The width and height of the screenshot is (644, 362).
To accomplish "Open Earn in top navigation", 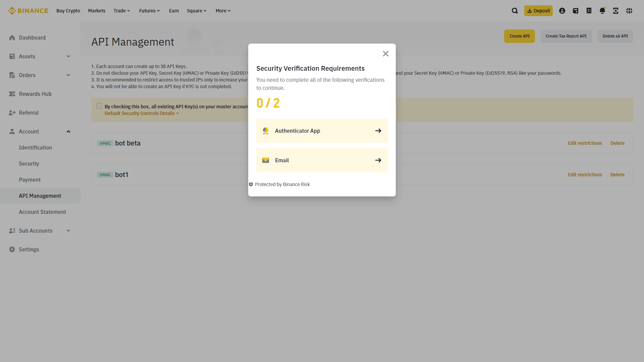I will (174, 11).
